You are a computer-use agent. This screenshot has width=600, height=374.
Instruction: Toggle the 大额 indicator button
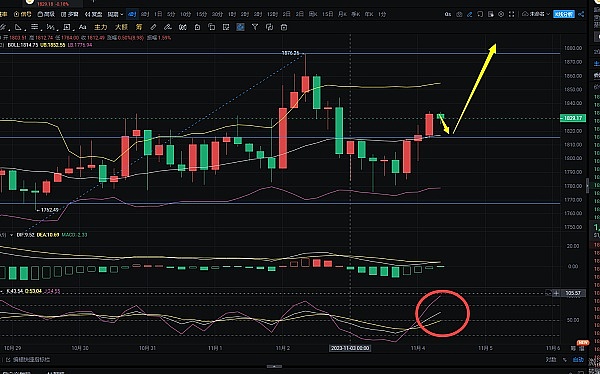(x=121, y=27)
